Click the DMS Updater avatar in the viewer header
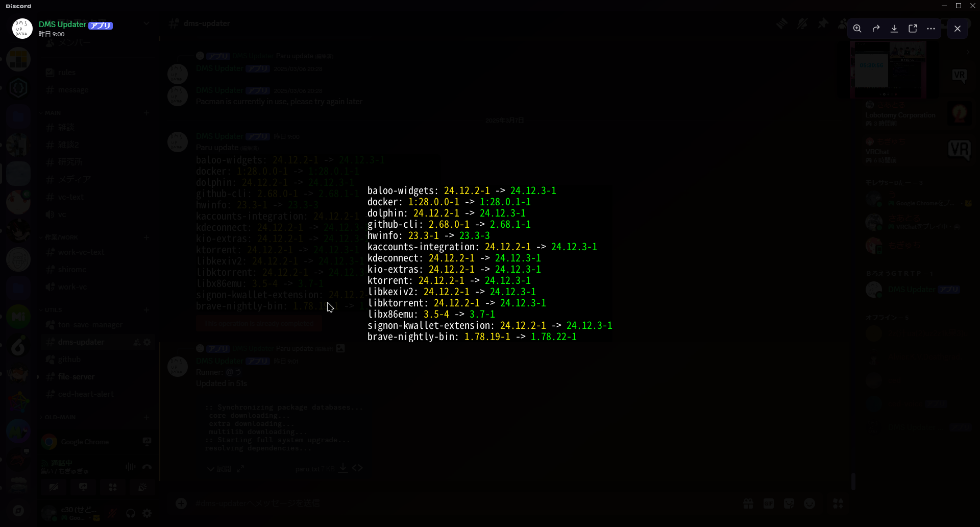 tap(22, 29)
